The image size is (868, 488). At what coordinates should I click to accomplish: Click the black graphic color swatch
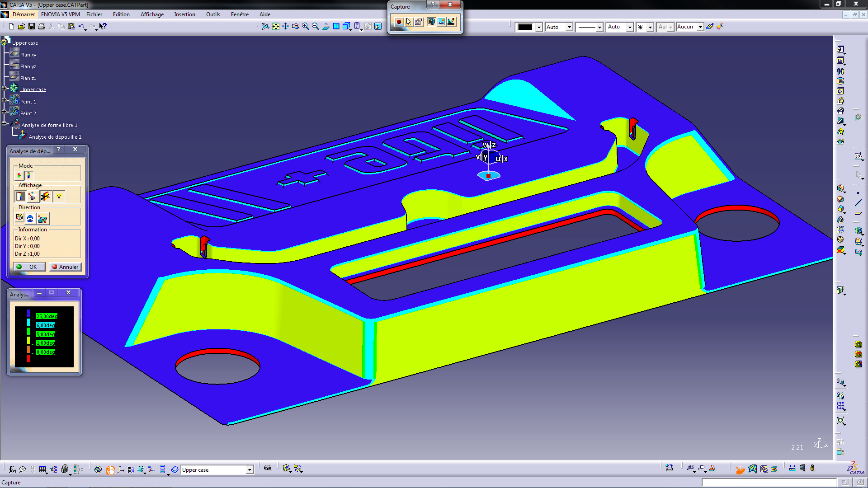[x=525, y=27]
